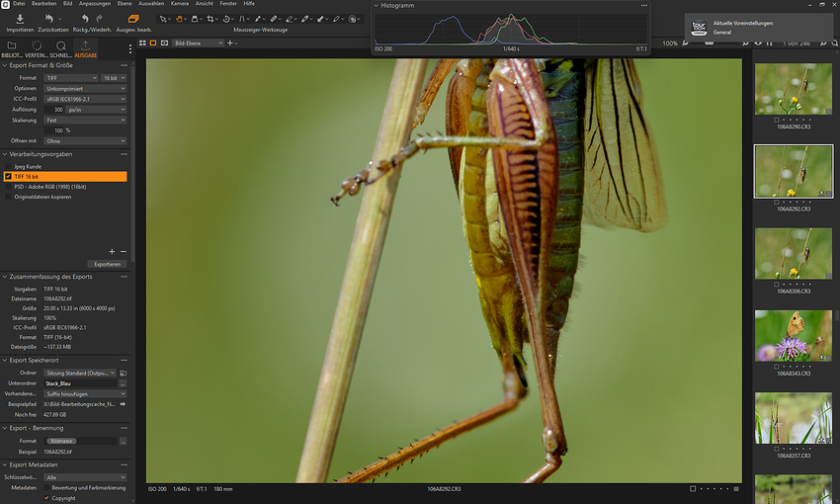Viewport: 840px width, 504px height.
Task: Enable the Jpeg Kunde recipe checkbox
Action: [x=8, y=167]
